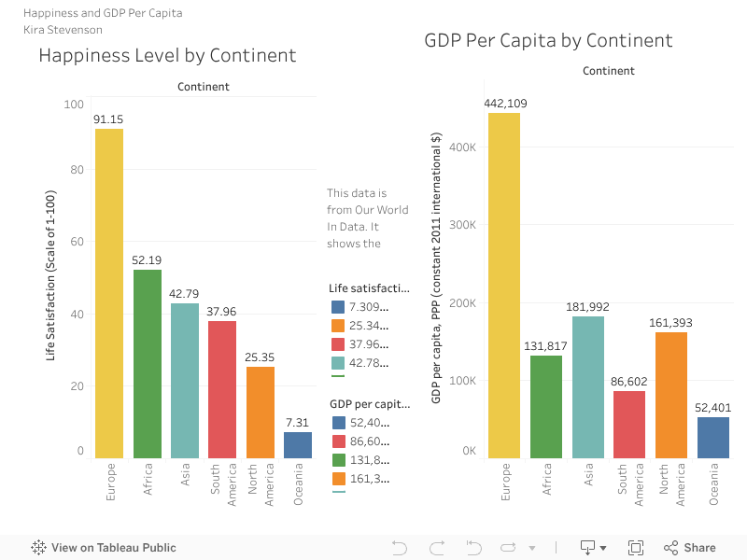Select the blue 7.309 Life satisfaction swatch
Viewport: 747px width, 560px height.
(x=339, y=307)
